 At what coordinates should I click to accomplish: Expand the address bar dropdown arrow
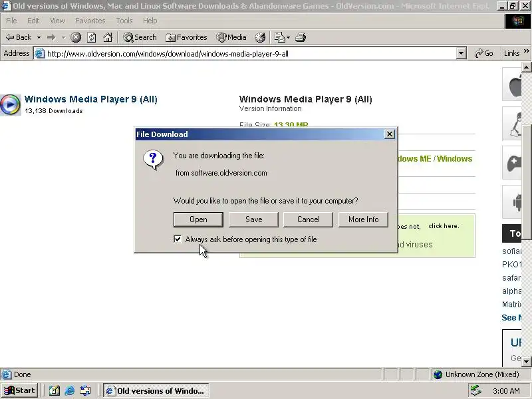(461, 54)
